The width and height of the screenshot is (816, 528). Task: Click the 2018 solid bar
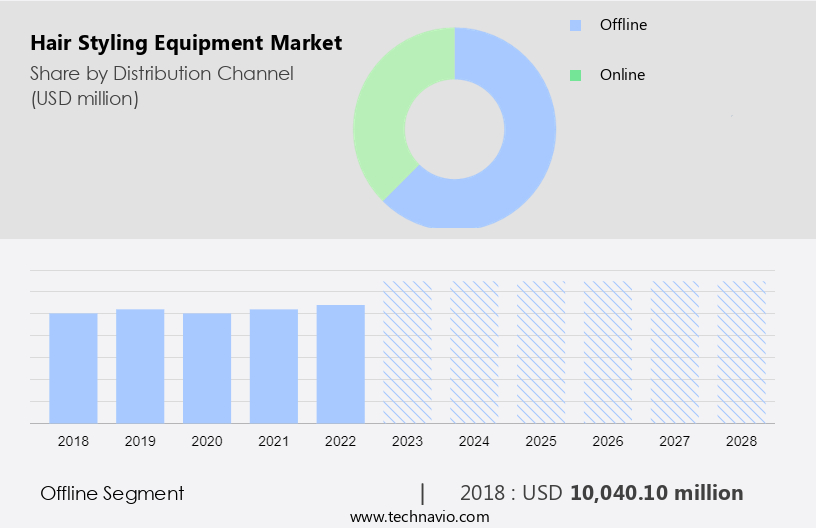73,368
